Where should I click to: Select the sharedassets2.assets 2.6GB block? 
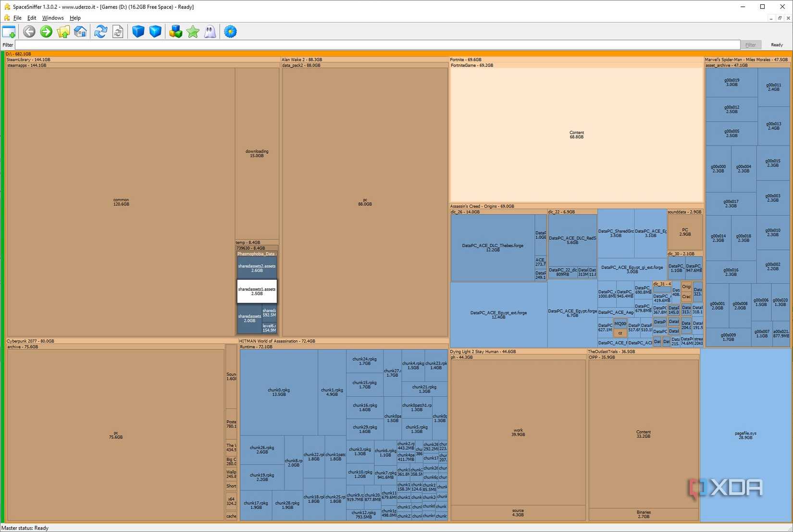257,268
